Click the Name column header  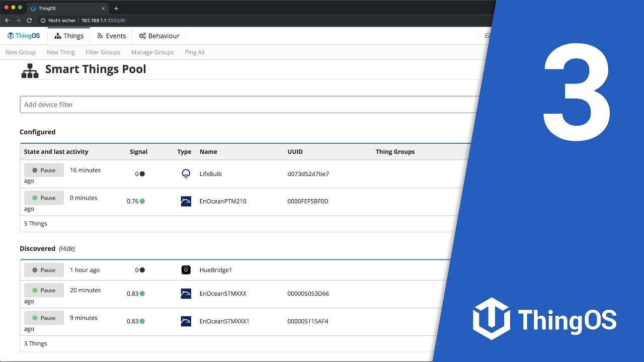click(x=208, y=151)
